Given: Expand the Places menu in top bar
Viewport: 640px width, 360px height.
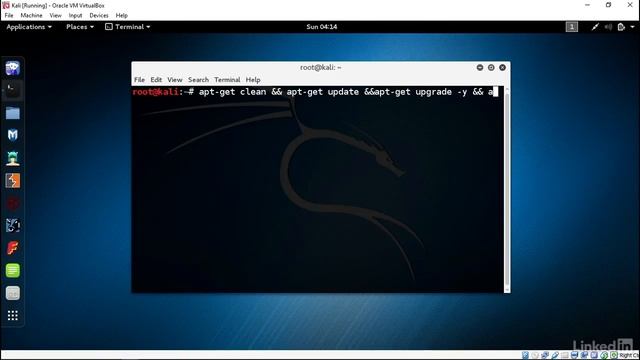Looking at the screenshot, I should pos(80,27).
